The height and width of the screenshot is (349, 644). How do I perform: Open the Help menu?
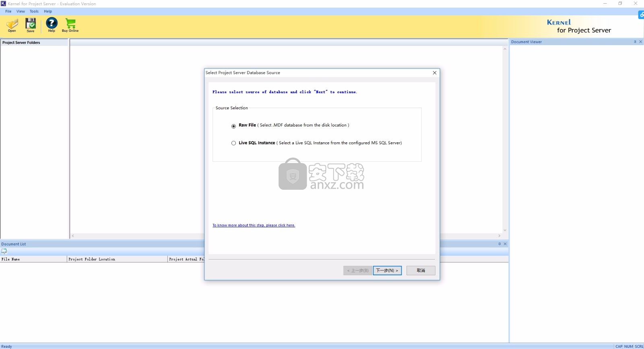pyautogui.click(x=48, y=11)
